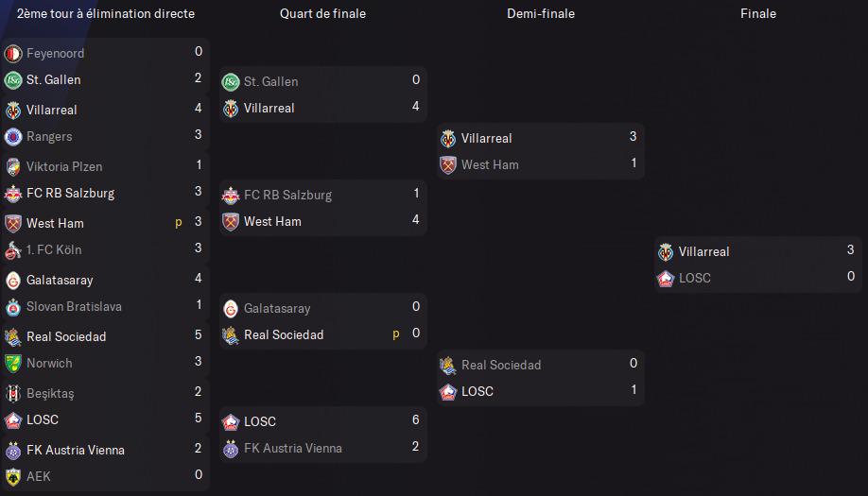This screenshot has height=496, width=868.
Task: Select Villarreal in the final match
Action: point(704,251)
